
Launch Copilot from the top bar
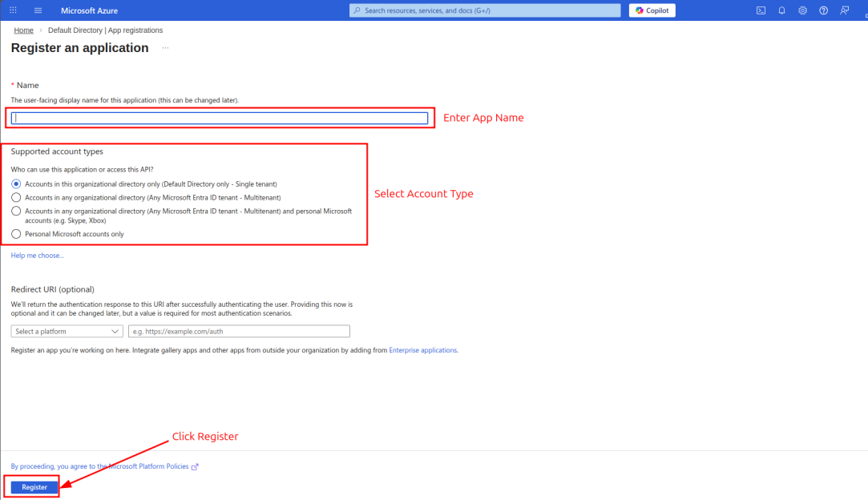(x=652, y=10)
